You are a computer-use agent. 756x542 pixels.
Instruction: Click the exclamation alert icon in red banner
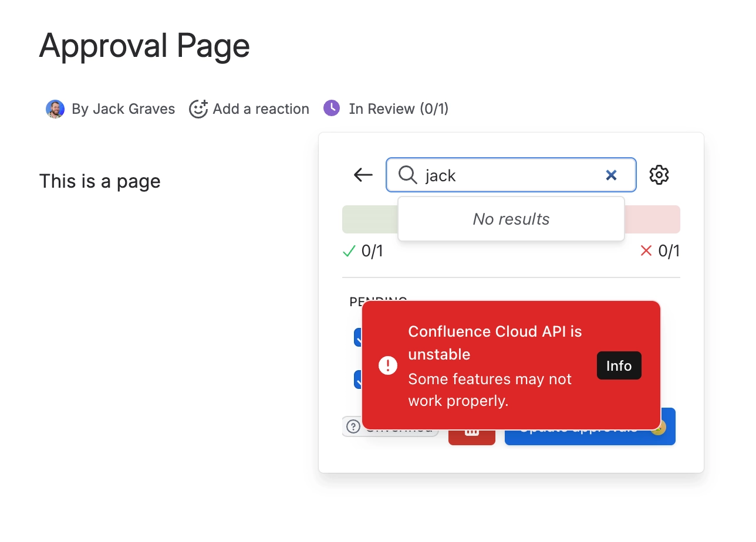388,365
